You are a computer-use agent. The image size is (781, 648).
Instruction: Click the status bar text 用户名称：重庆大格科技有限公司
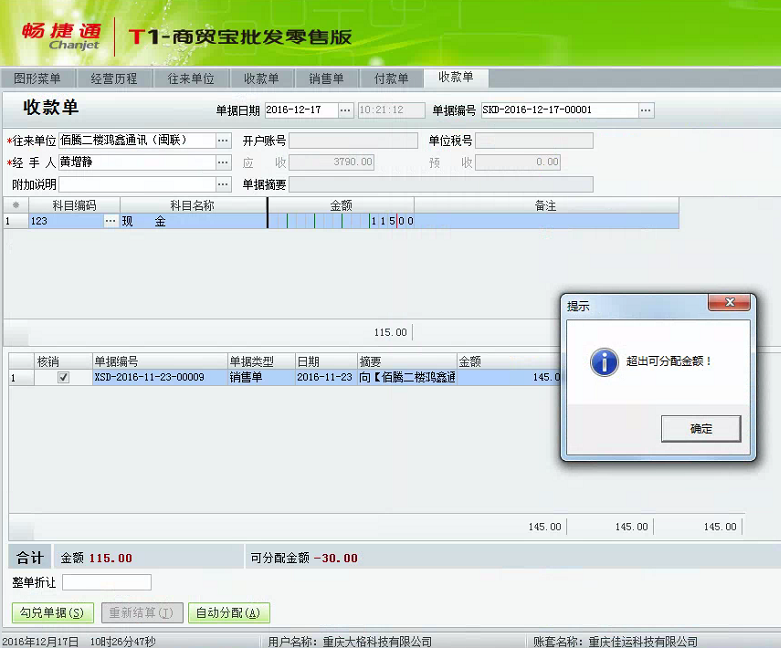tap(350, 642)
